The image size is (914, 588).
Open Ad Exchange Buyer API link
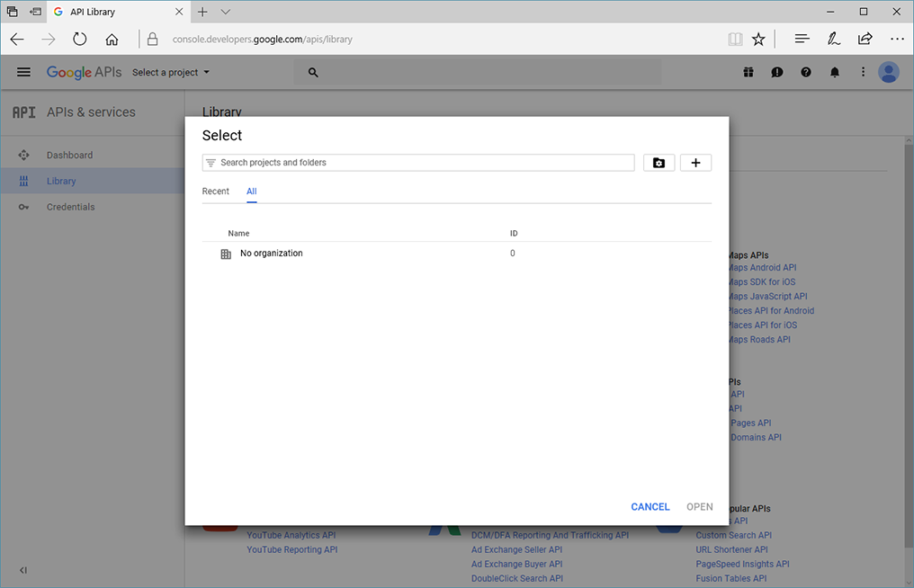pyautogui.click(x=516, y=564)
